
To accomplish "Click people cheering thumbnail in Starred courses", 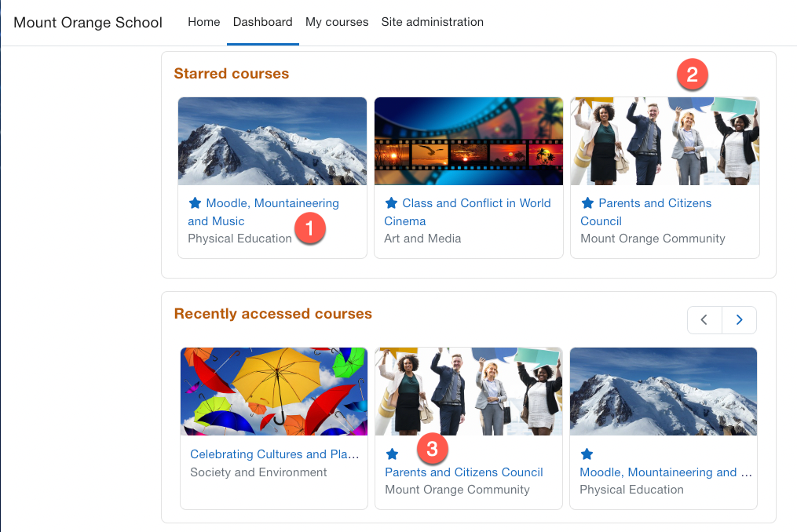I will pyautogui.click(x=665, y=141).
